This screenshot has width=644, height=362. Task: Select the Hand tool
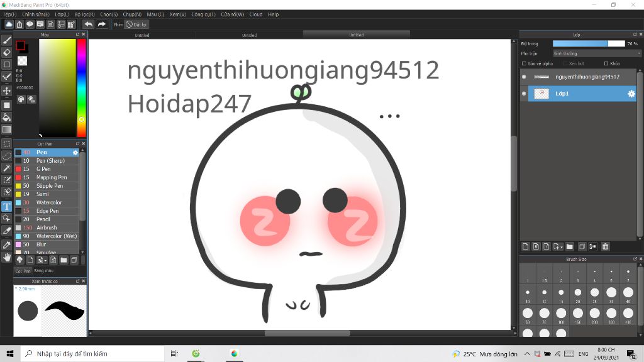(x=7, y=256)
